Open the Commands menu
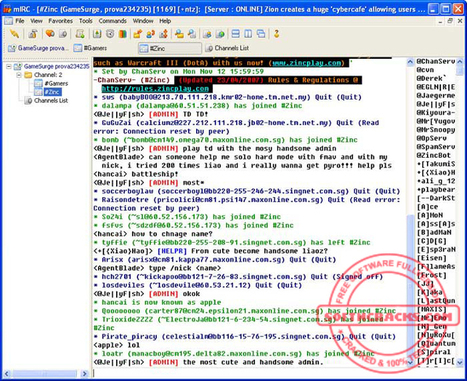Image resolution: width=467 pixels, height=381 pixels. 112,21
